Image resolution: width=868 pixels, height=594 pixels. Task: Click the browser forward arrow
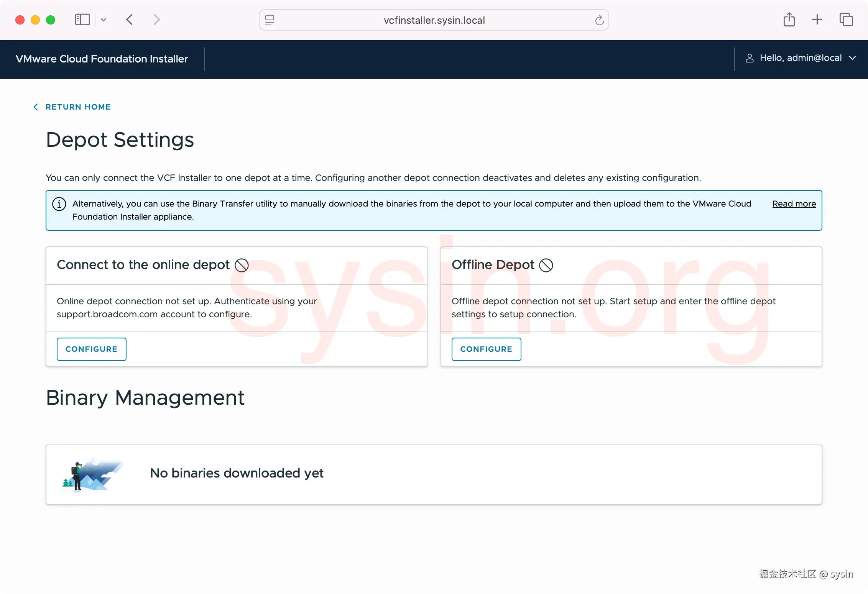point(156,20)
